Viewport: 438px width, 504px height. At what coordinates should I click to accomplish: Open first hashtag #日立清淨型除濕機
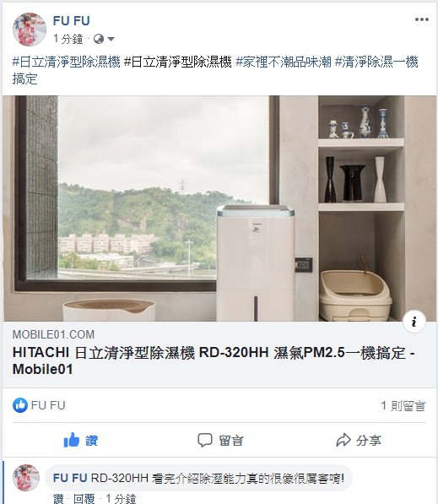66,62
